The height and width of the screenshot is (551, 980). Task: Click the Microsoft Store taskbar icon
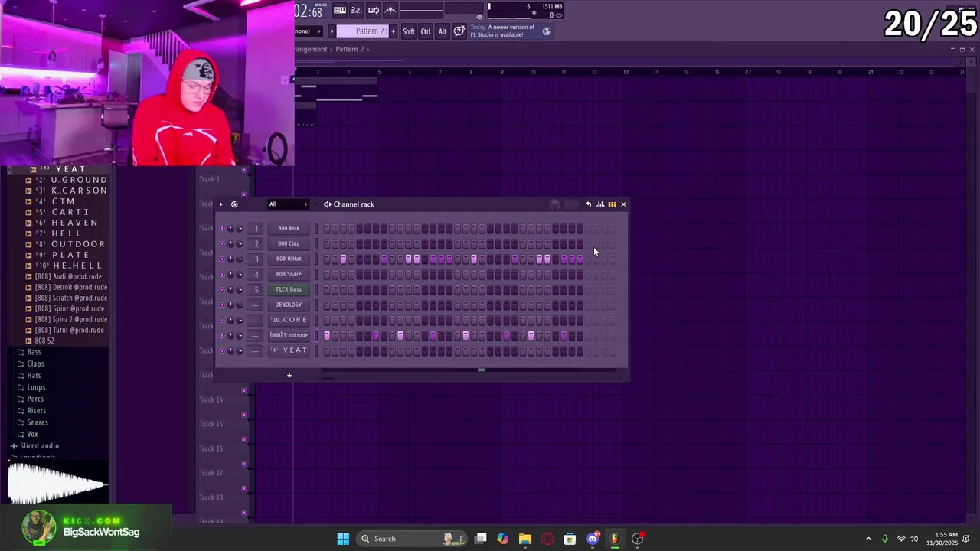tap(570, 539)
